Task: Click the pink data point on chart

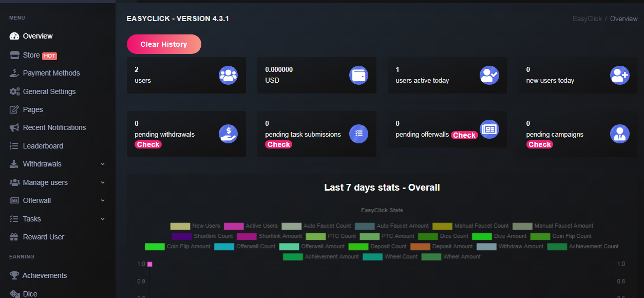Action: click(150, 264)
